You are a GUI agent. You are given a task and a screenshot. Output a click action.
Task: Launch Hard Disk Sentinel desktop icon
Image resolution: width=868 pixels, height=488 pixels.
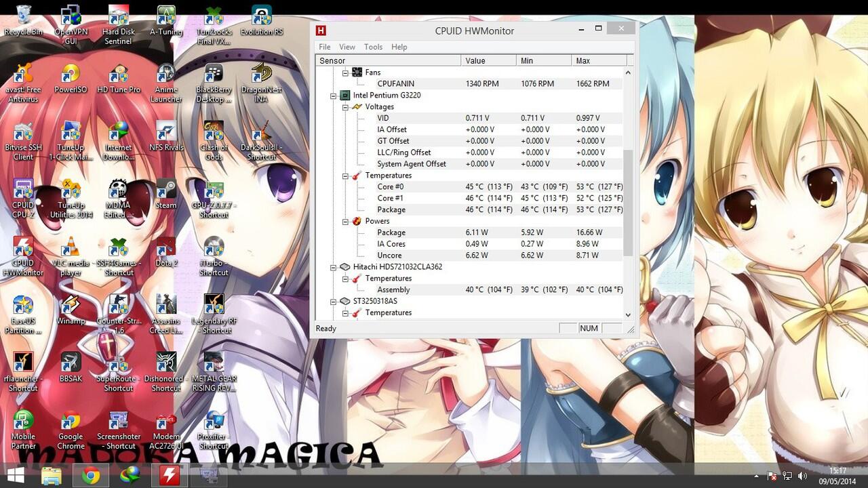point(118,25)
